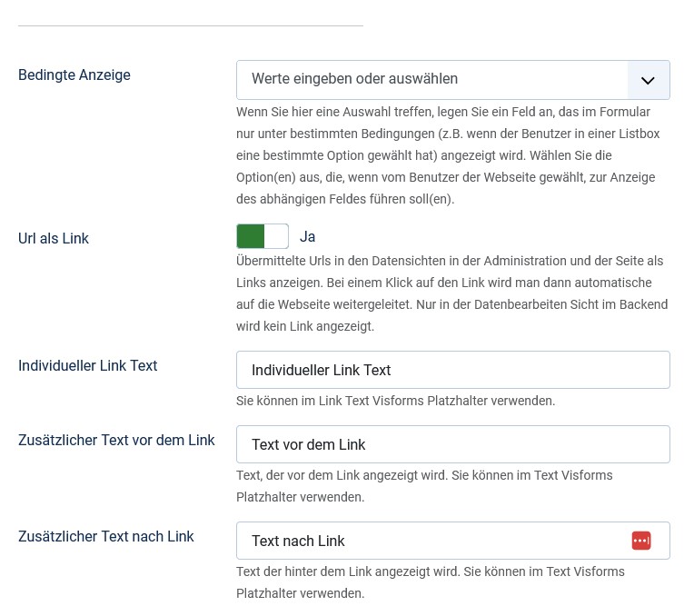Click the Individueller Link Text input field

452,370
